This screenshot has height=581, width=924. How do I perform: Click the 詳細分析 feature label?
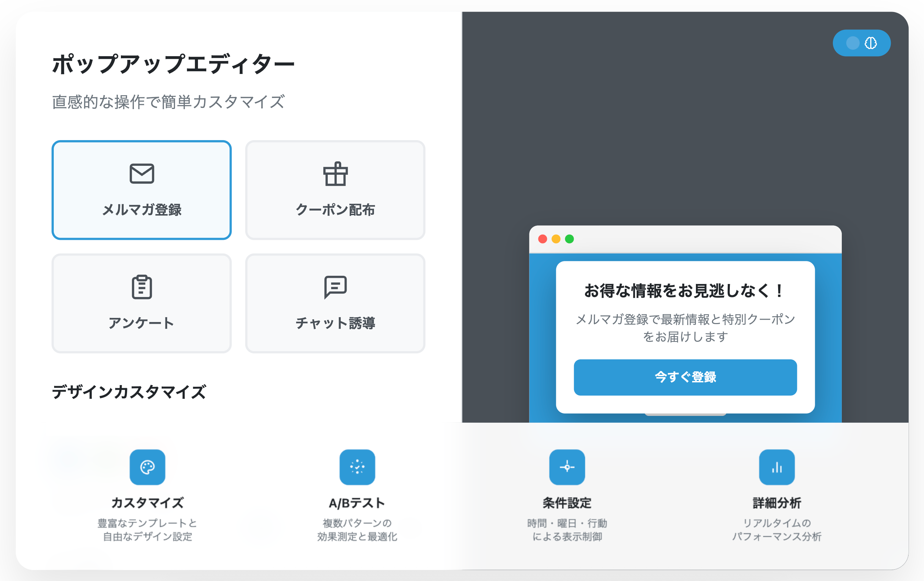point(777,503)
